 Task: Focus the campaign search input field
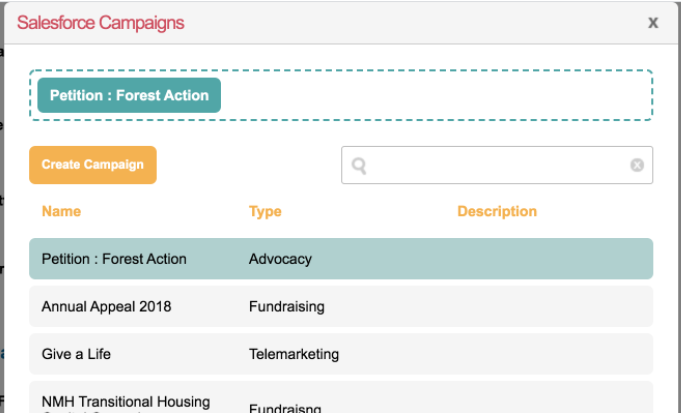click(497, 166)
